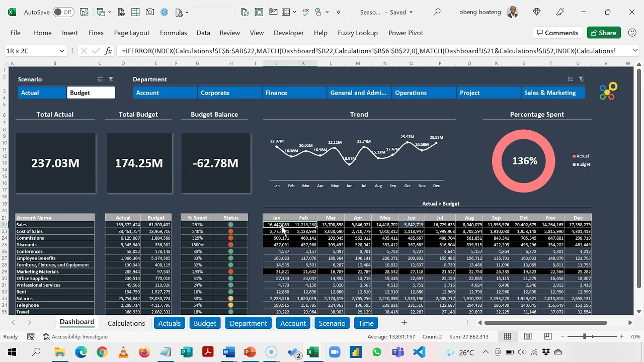The image size is (644, 362).
Task: Clear filter on the Department slicer
Action: 581,79
